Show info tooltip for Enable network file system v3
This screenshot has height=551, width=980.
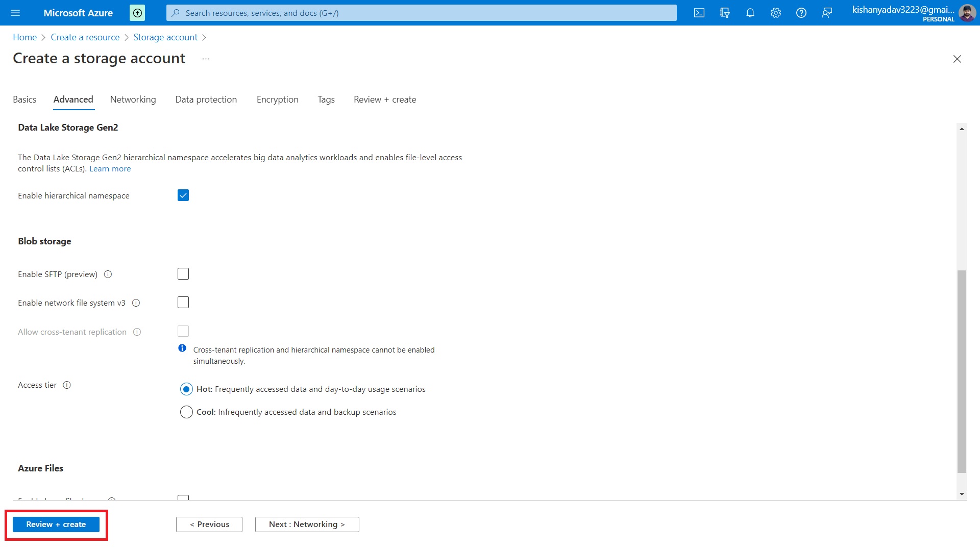click(x=136, y=303)
